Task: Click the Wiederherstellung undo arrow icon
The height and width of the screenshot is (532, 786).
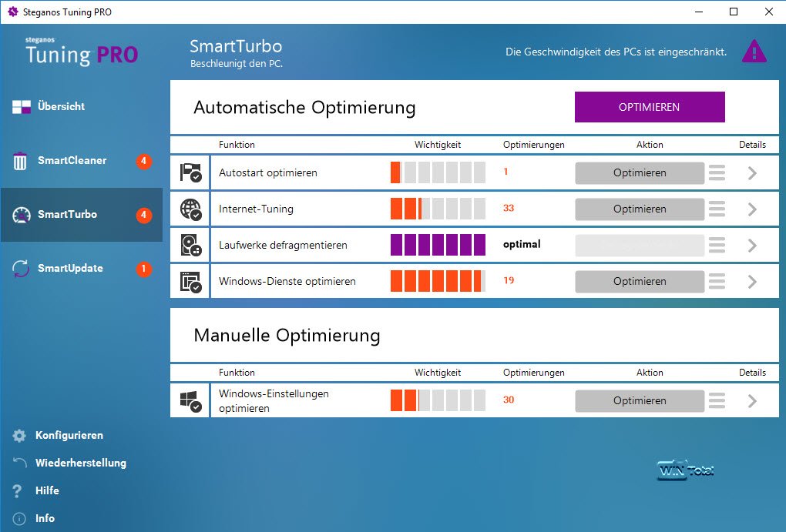Action: [19, 463]
